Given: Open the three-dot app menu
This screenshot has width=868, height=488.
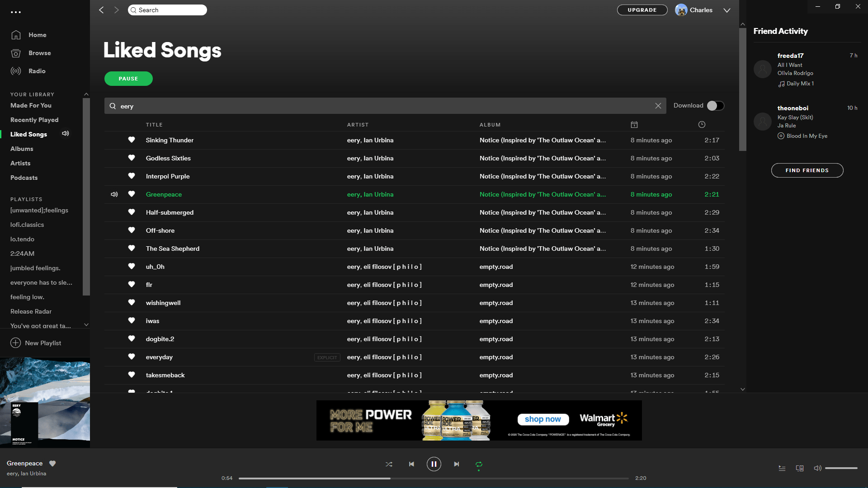Looking at the screenshot, I should 16,12.
